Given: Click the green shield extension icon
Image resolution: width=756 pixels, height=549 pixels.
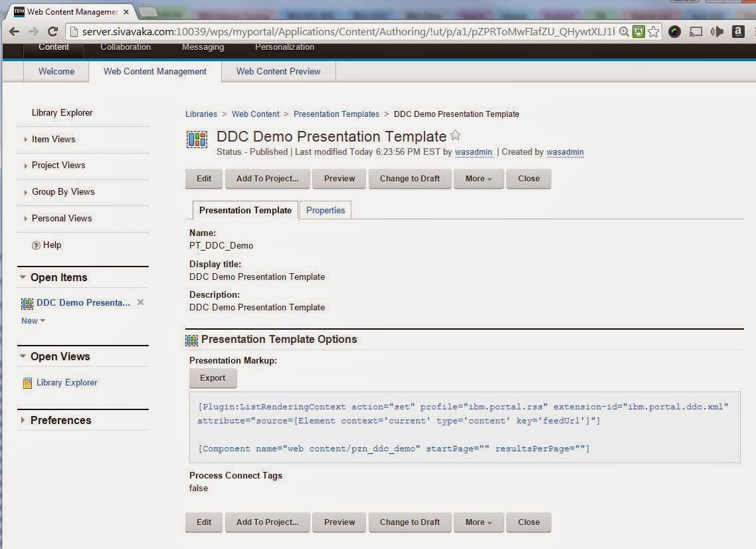Looking at the screenshot, I should point(638,32).
